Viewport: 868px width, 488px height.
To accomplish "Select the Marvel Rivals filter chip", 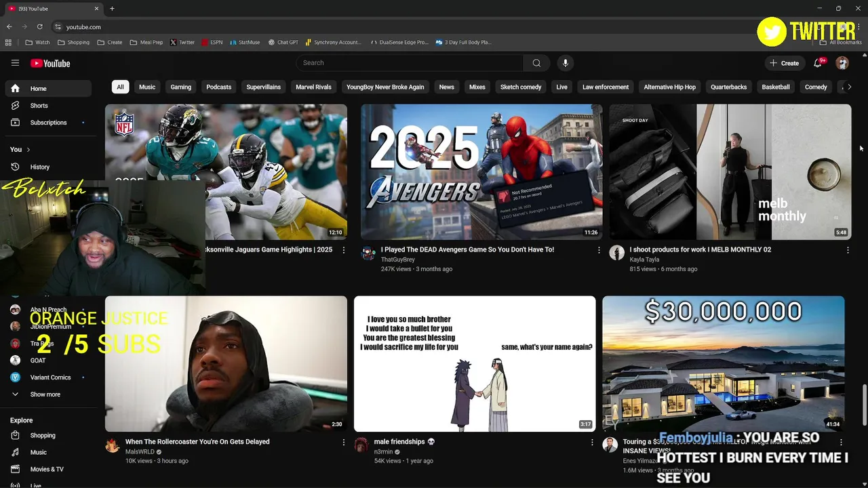I will (313, 87).
